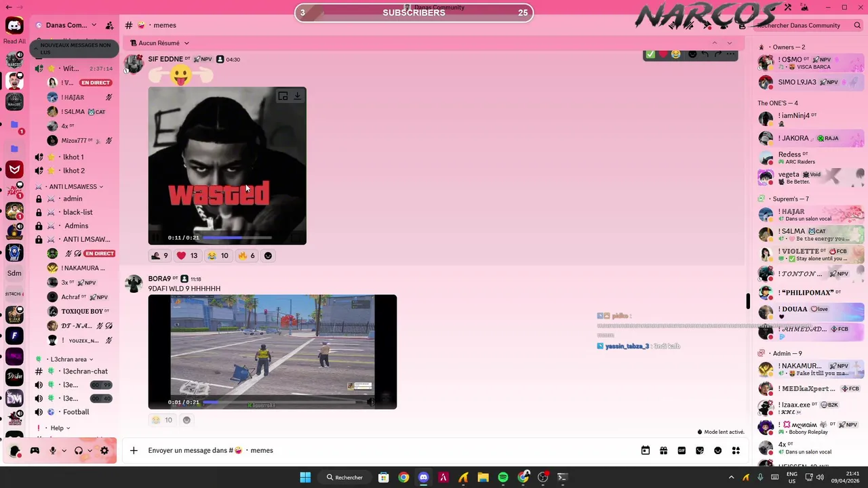868x488 pixels.
Task: Toggle the reaction with 9 votes on wasted video
Action: [159, 256]
